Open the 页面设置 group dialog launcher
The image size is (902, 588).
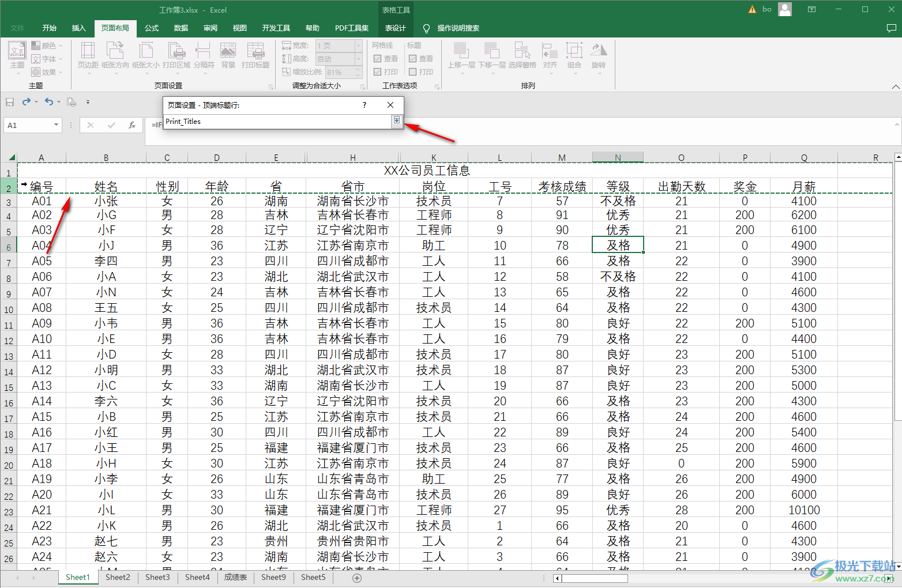271,87
